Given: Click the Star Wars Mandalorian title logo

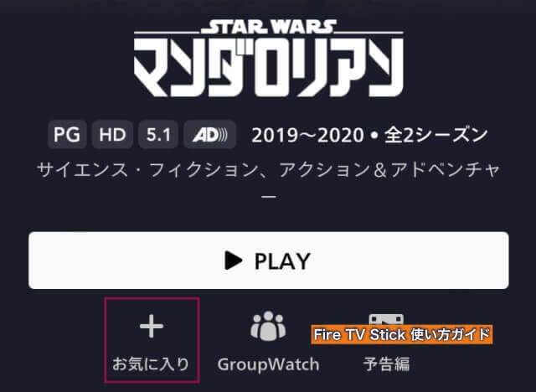Looking at the screenshot, I should pyautogui.click(x=268, y=58).
